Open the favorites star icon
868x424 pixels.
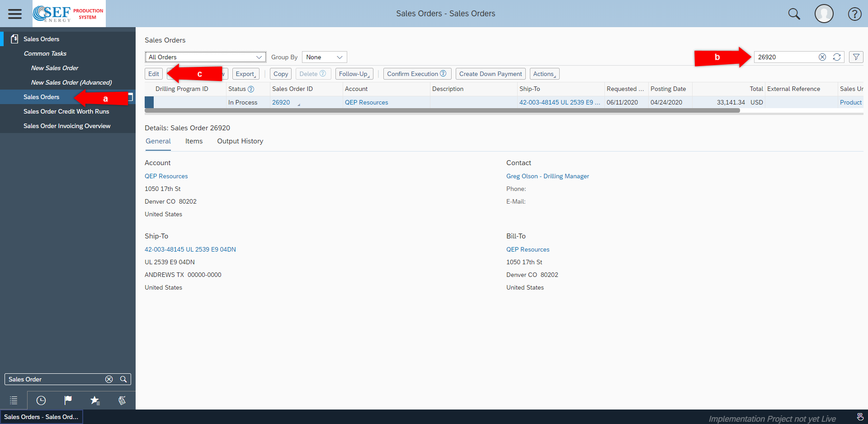[x=95, y=400]
